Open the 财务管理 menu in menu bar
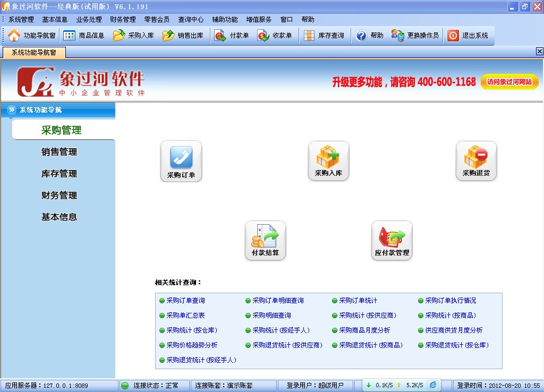 tap(123, 20)
